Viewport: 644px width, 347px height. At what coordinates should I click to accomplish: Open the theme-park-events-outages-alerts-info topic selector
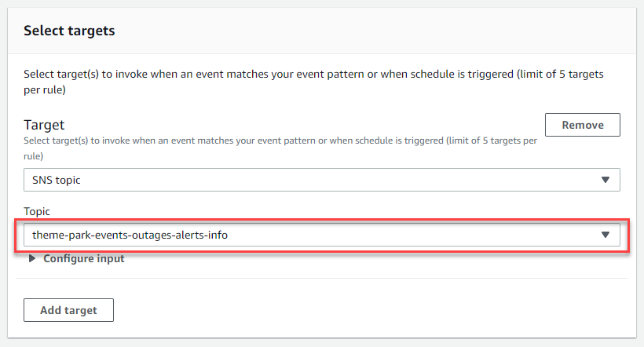click(x=321, y=235)
